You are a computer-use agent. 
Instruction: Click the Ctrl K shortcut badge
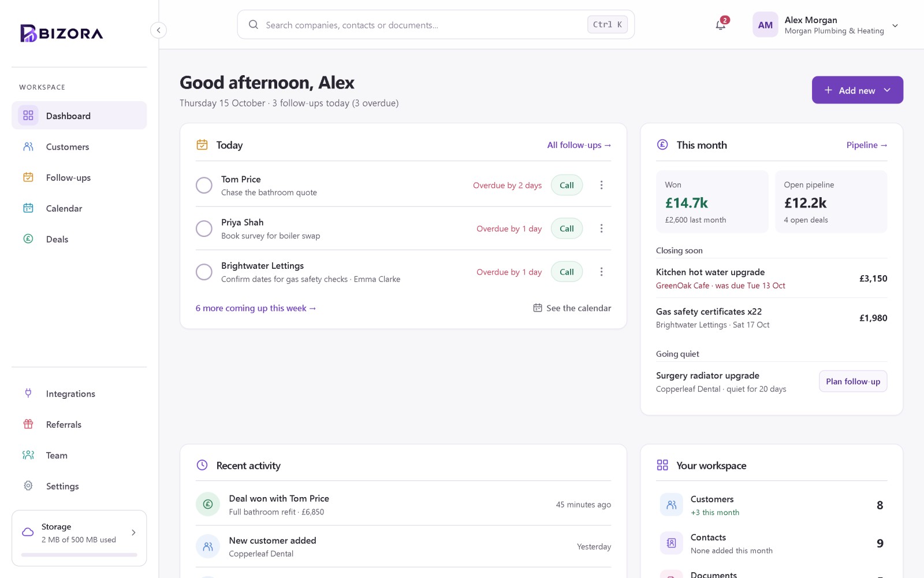[607, 24]
